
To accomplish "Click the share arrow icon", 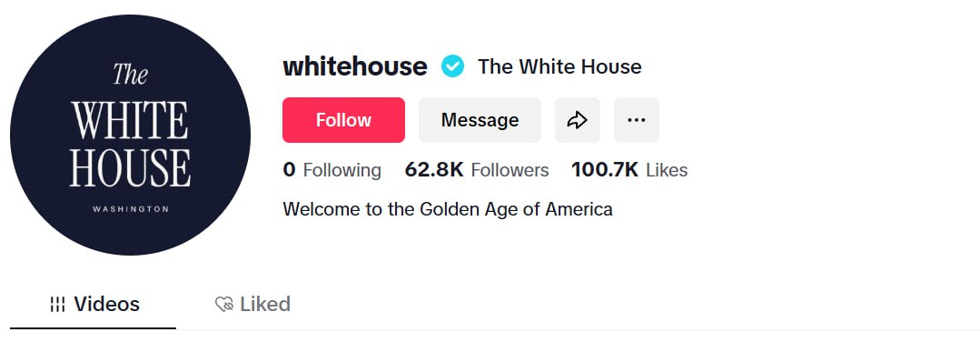I will (577, 120).
